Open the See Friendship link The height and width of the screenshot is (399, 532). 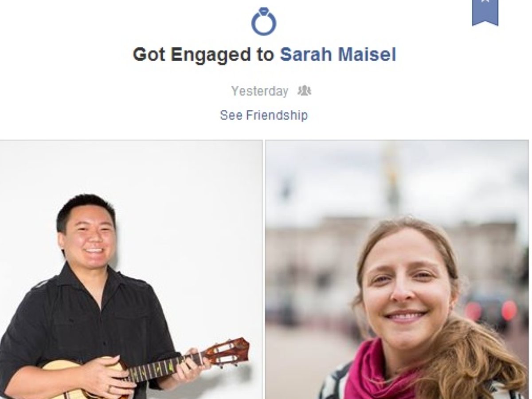tap(264, 115)
